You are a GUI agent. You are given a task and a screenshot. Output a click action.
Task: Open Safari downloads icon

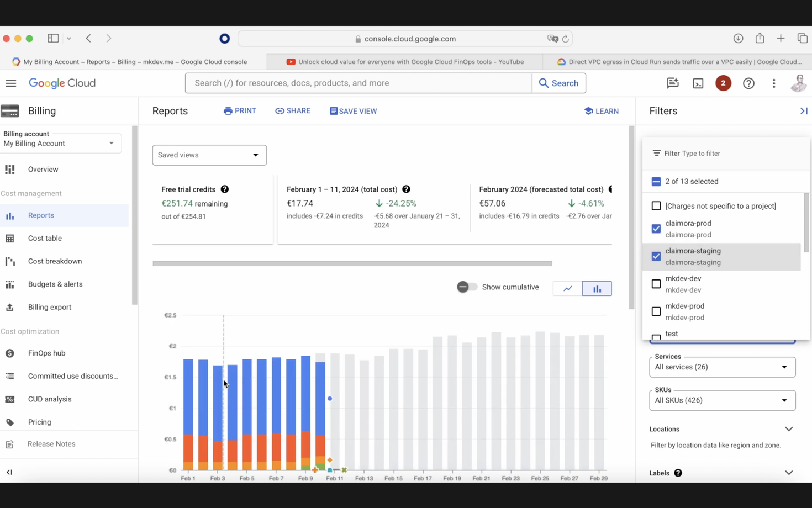click(x=738, y=38)
